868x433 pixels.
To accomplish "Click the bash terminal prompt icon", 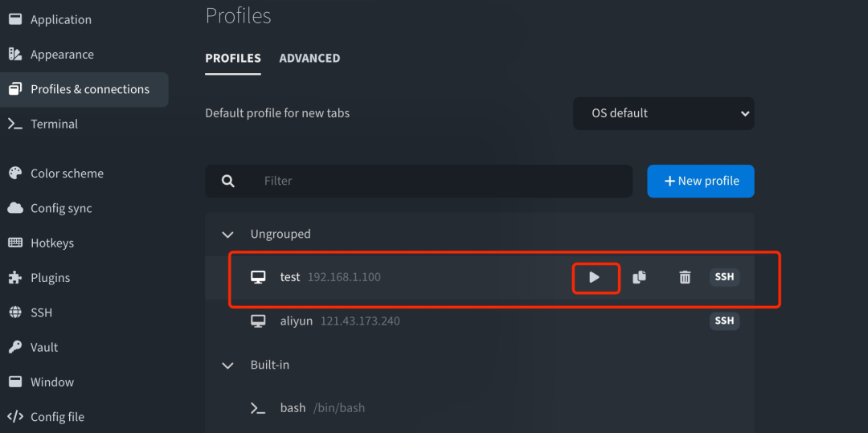I will pos(258,408).
